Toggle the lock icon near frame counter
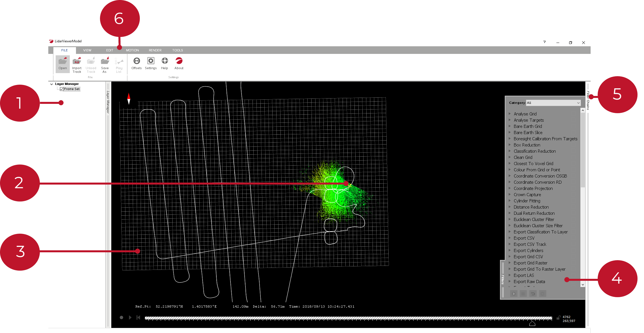644x333 pixels. (x=558, y=317)
